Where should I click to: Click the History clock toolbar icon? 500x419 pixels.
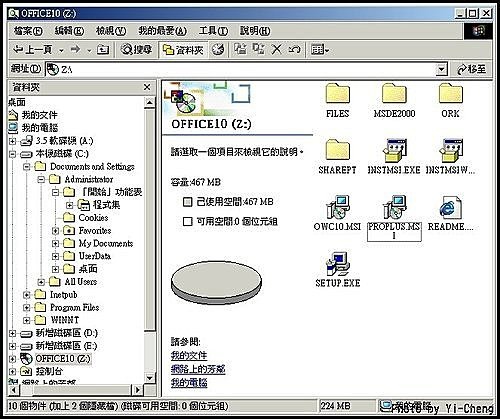pyautogui.click(x=218, y=50)
